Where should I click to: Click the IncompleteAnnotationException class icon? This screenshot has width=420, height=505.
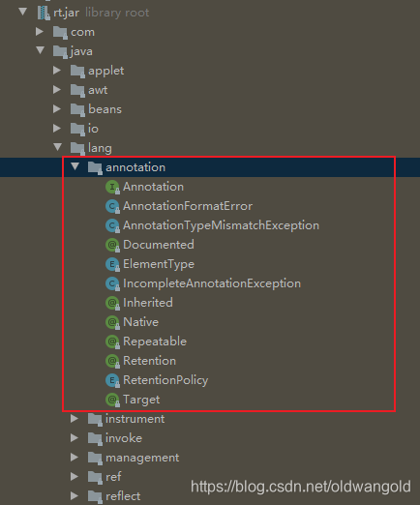(x=112, y=283)
